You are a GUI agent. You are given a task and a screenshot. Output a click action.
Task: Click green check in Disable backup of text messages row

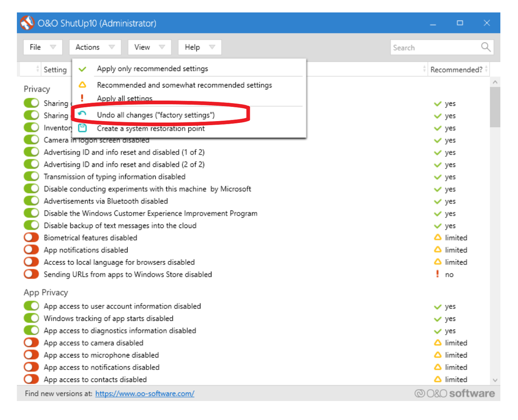click(438, 226)
